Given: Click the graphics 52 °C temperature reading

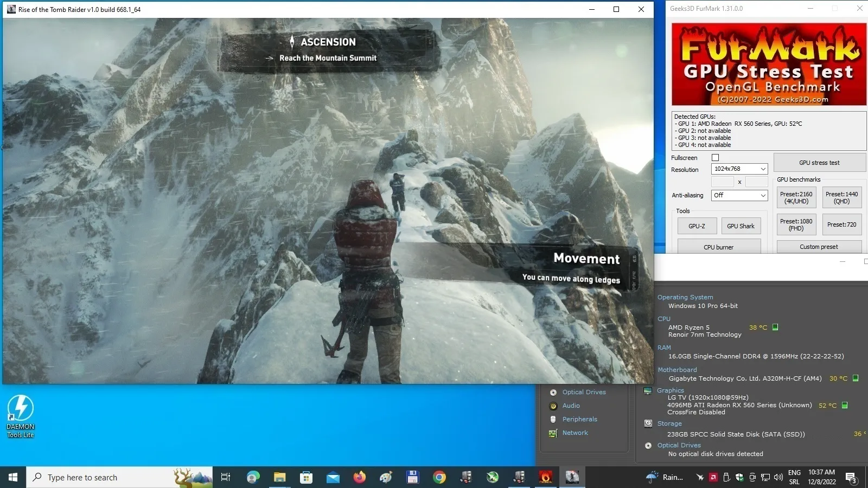Looking at the screenshot, I should (827, 406).
